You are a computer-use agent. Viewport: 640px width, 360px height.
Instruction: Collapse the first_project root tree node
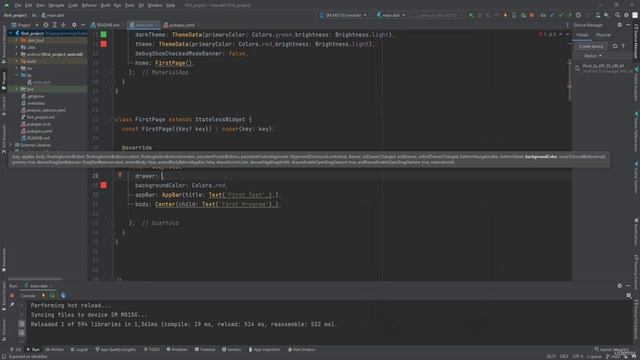coord(11,33)
